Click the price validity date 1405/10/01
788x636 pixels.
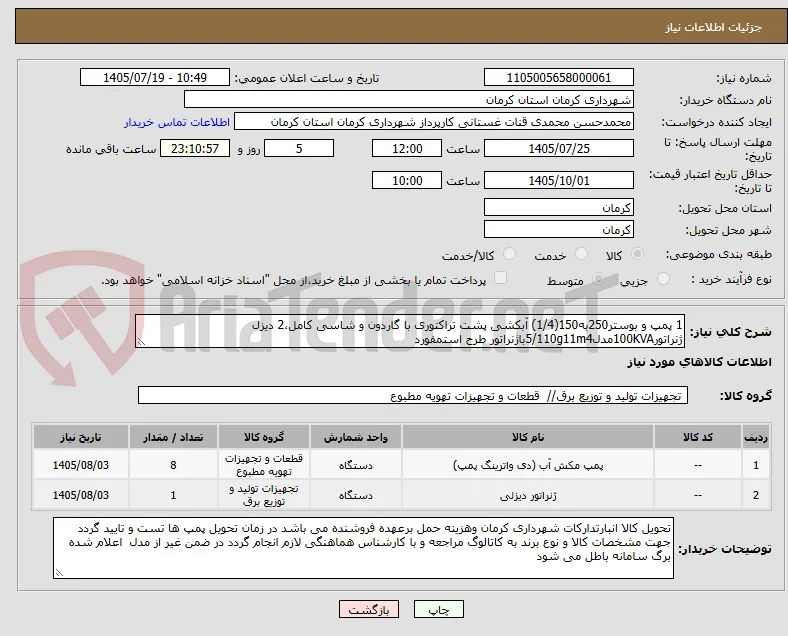[x=558, y=180]
